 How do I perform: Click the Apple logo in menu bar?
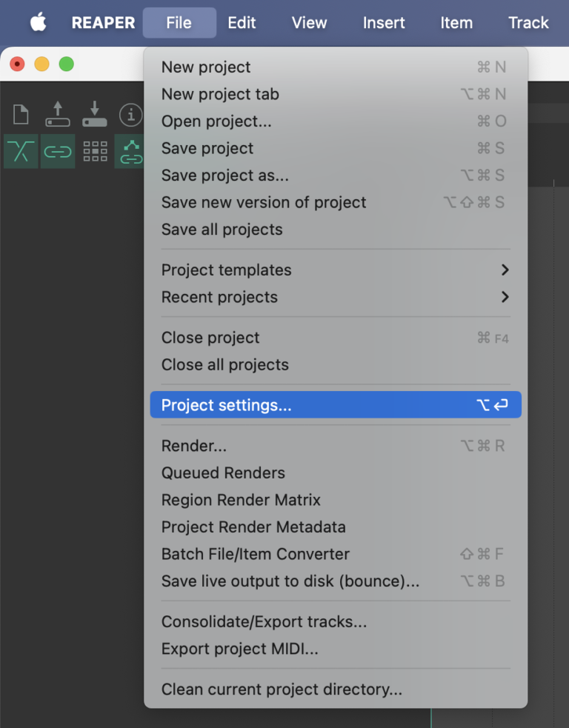click(38, 23)
